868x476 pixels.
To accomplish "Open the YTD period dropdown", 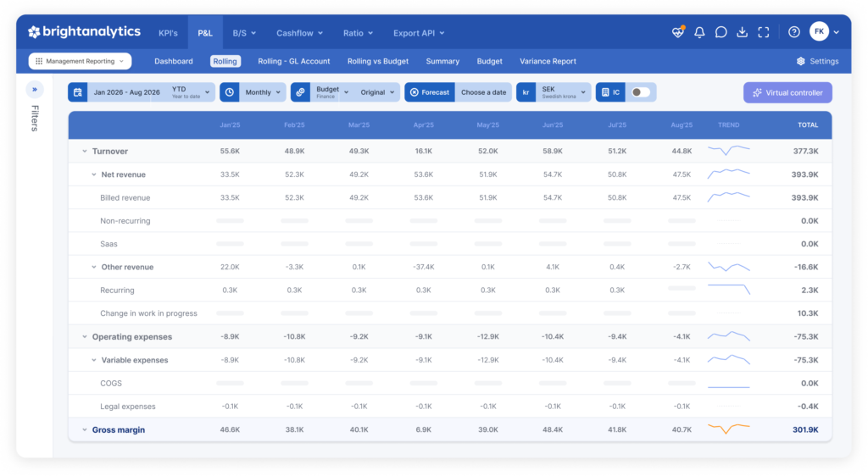I will [x=191, y=92].
